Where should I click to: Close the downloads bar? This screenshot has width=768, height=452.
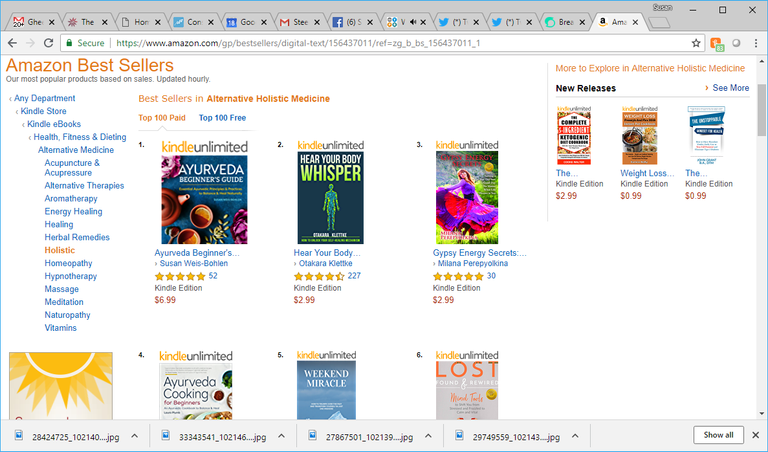[756, 435]
